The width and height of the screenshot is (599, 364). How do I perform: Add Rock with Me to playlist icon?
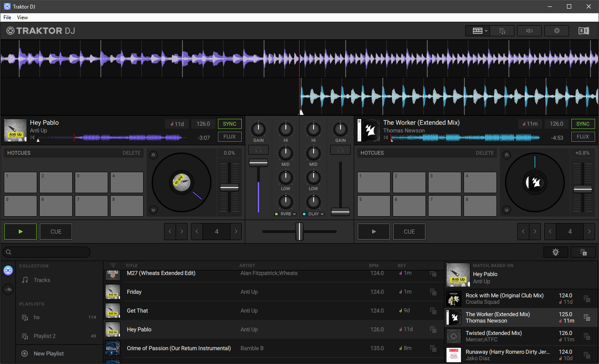[x=587, y=299]
